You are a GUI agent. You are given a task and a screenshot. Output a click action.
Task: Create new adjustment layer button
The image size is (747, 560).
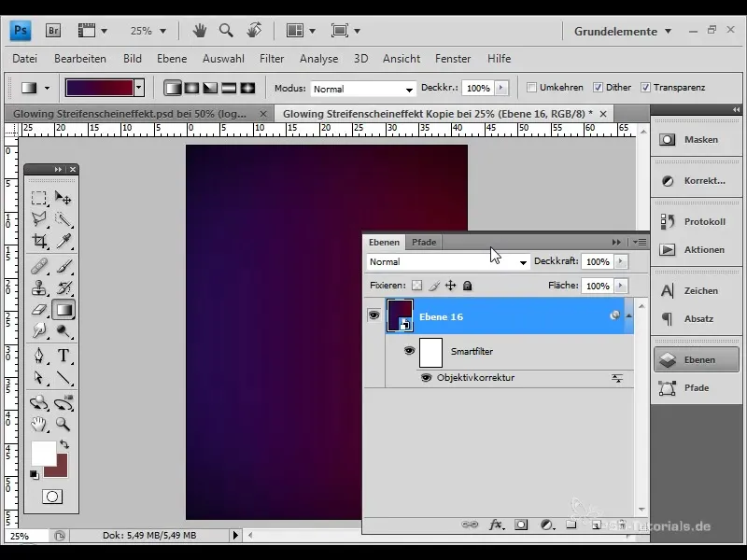(x=547, y=525)
